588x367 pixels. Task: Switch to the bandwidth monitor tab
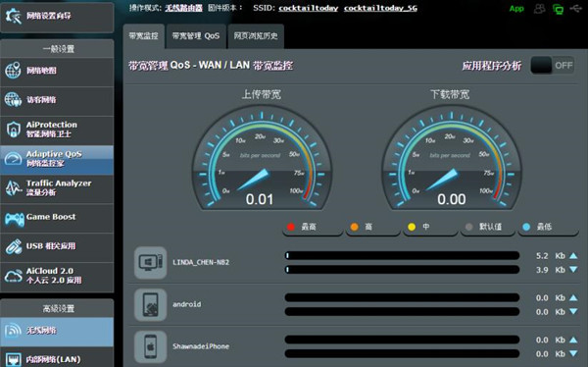pos(144,36)
